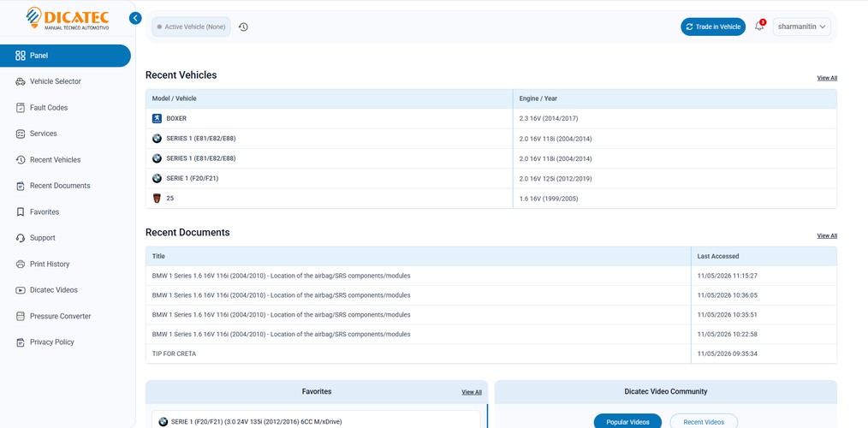Screen dimensions: 868x428
Task: Click the Dicatec Videos play icon
Action: coord(21,290)
